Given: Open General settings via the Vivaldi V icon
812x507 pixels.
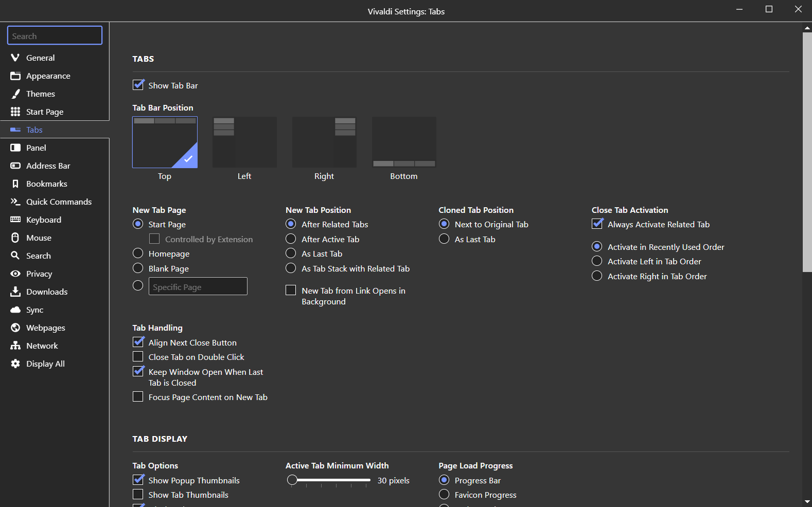Looking at the screenshot, I should (15, 58).
